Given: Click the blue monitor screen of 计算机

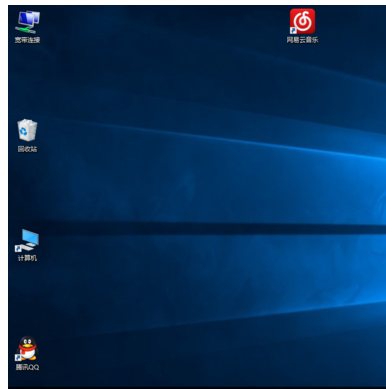Looking at the screenshot, I should (x=31, y=237).
